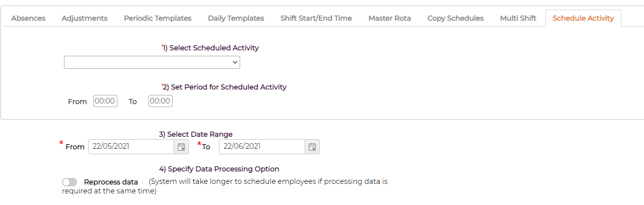The image size is (644, 205).
Task: Switch to the Absences tab
Action: (x=28, y=18)
